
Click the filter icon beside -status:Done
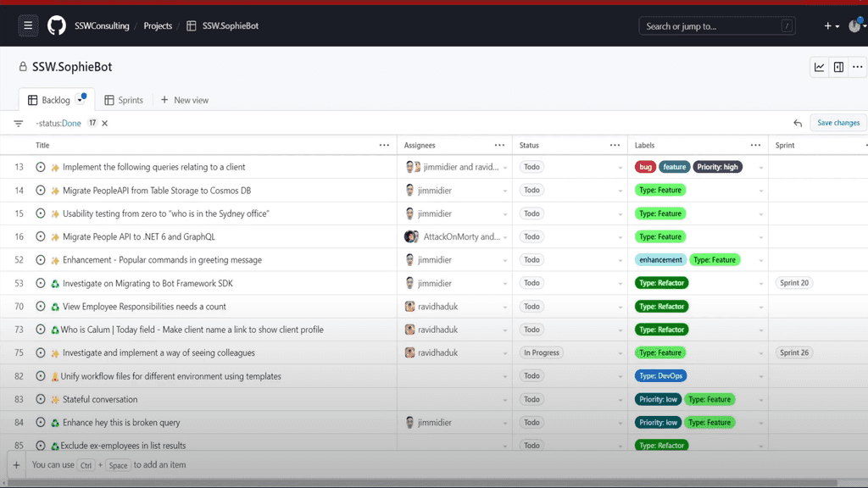point(19,124)
